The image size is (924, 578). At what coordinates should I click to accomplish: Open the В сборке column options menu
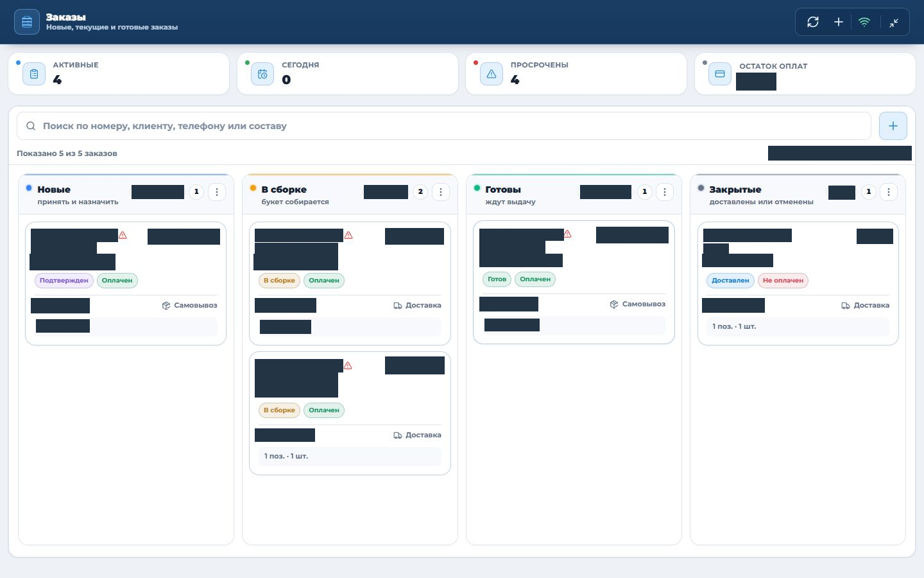point(441,192)
